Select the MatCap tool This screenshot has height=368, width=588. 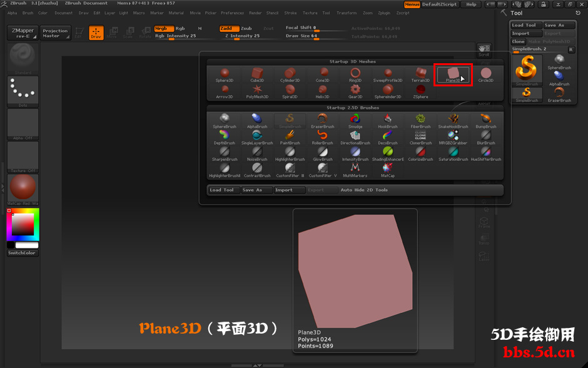388,170
